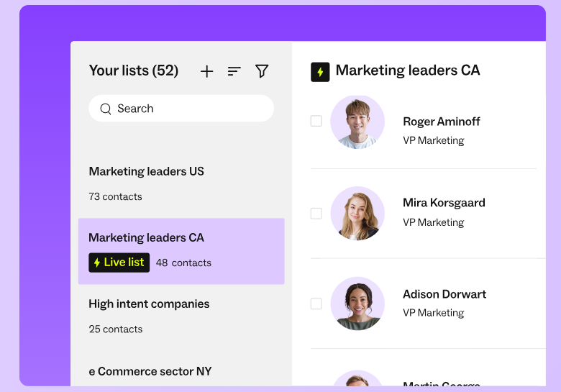Click the lightning bolt icon beside list title
This screenshot has width=561, height=392.
pyautogui.click(x=320, y=72)
